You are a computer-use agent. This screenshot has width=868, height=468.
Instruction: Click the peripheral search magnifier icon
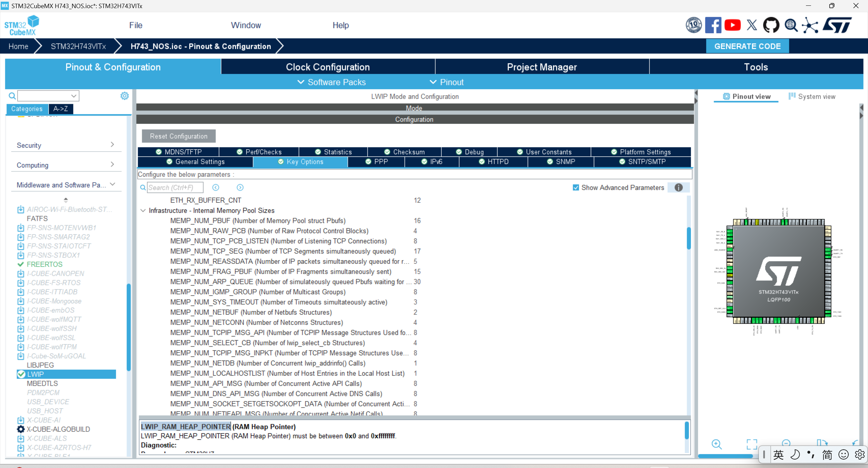[x=12, y=96]
